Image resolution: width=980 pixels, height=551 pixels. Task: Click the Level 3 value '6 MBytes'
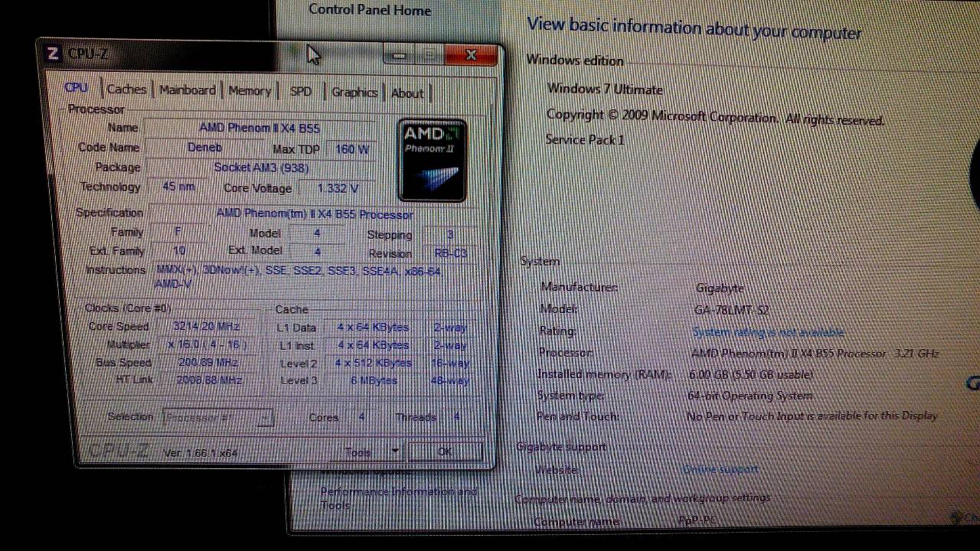click(374, 381)
